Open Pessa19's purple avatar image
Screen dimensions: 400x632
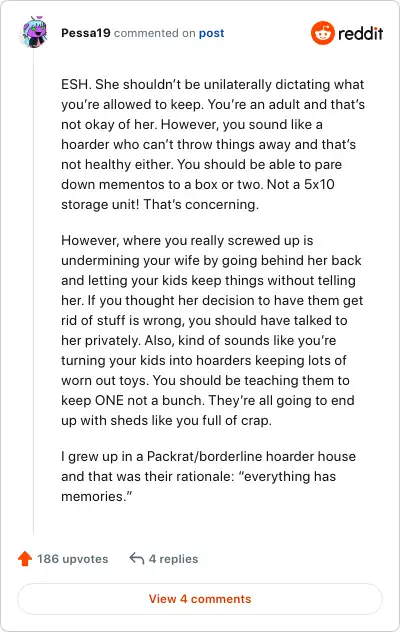tap(35, 32)
